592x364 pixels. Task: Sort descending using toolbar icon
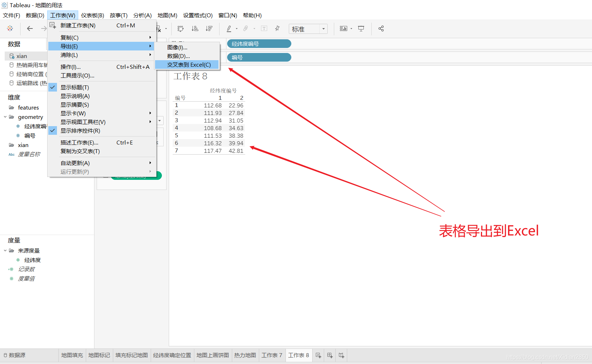click(x=209, y=28)
